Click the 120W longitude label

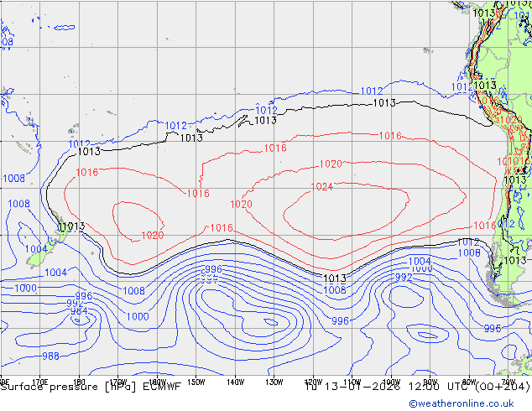[x=313, y=382]
